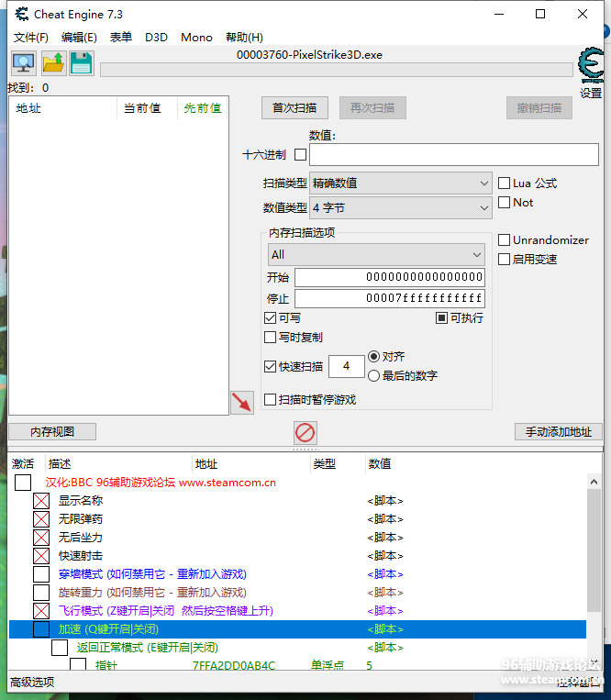This screenshot has width=611, height=700.
Task: Open the memory region dropdown showing All
Action: (376, 254)
